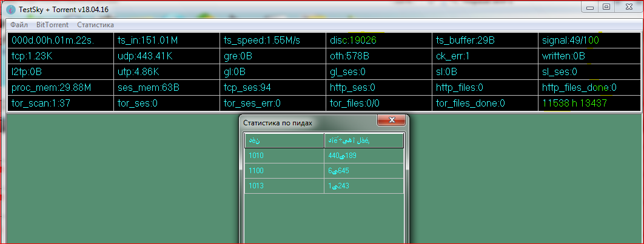644x244 pixels.
Task: Click the tcp:1.23K statistic cell
Action: coord(61,56)
